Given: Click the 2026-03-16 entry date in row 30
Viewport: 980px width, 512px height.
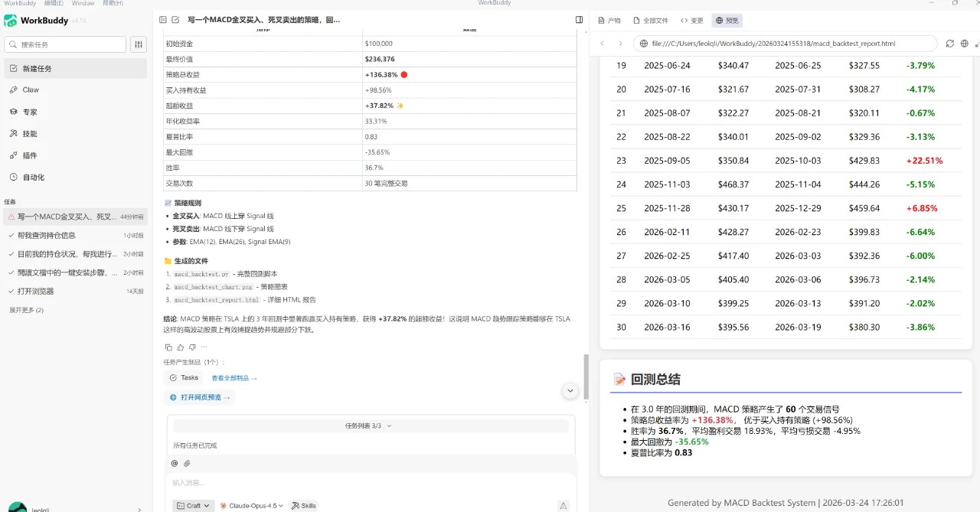Looking at the screenshot, I should 667,327.
